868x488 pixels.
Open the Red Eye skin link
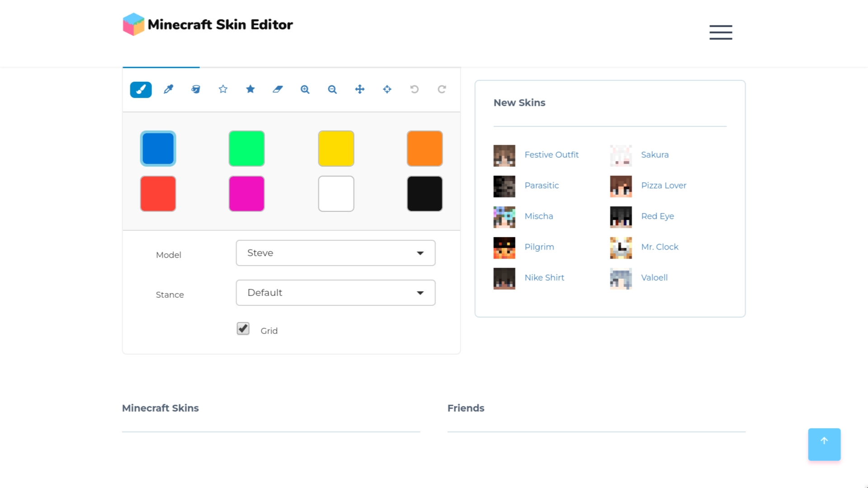pyautogui.click(x=657, y=216)
